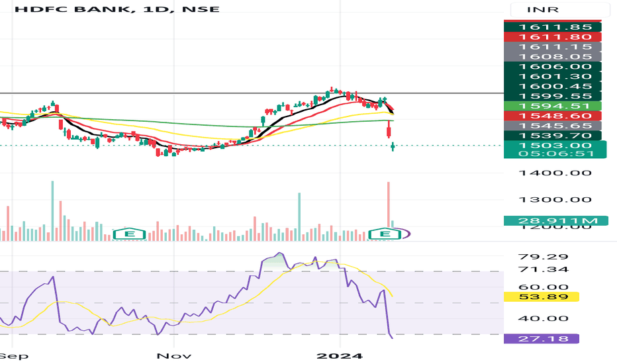The image size is (617, 364).
Task: Click the 40.00 RSI axis value
Action: [x=544, y=318]
